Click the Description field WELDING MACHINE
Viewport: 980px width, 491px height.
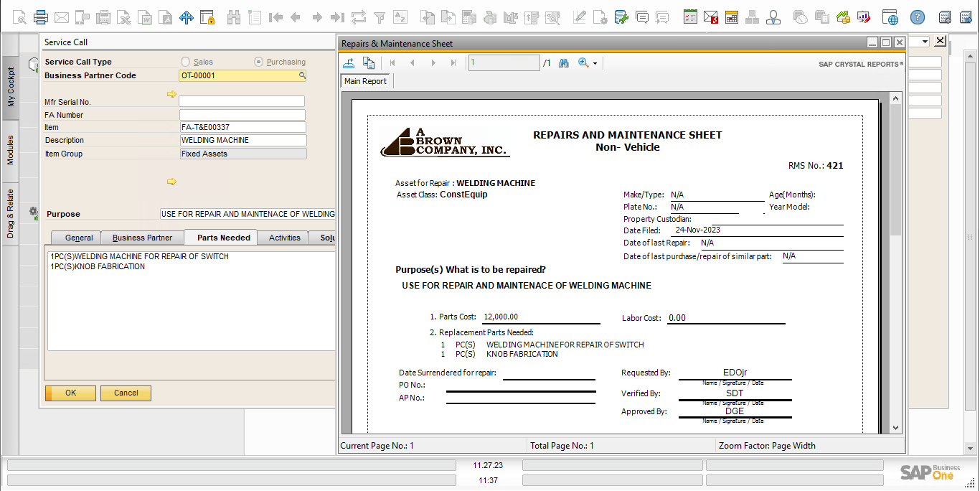click(242, 140)
